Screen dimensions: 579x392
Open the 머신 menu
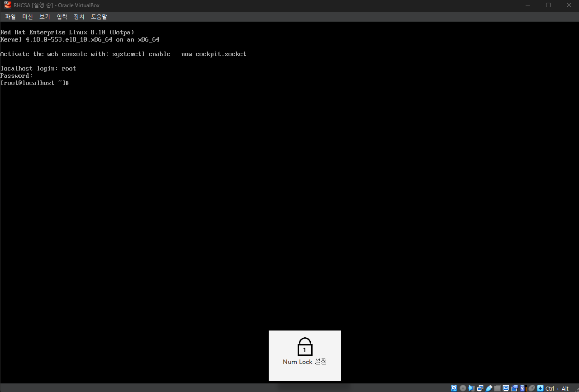pyautogui.click(x=28, y=17)
